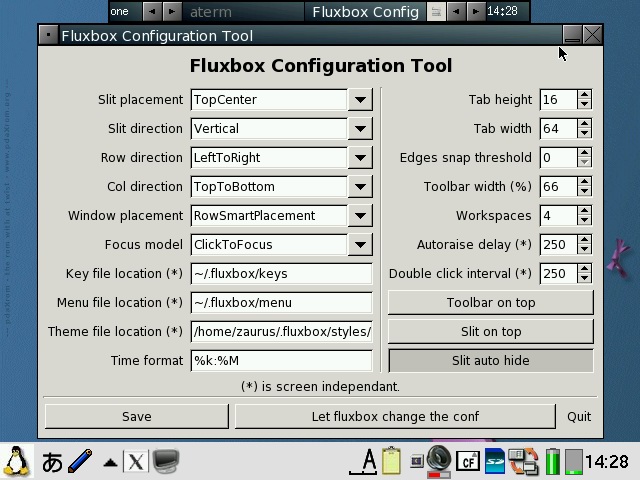Screen dimensions: 640x480
Task: Click Let fluxbox change the conf button
Action: point(395,416)
